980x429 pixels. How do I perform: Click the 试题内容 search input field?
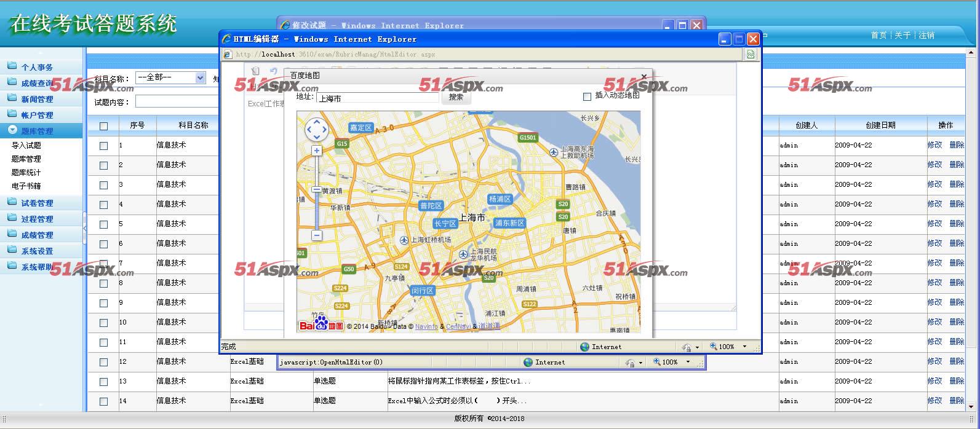point(177,101)
